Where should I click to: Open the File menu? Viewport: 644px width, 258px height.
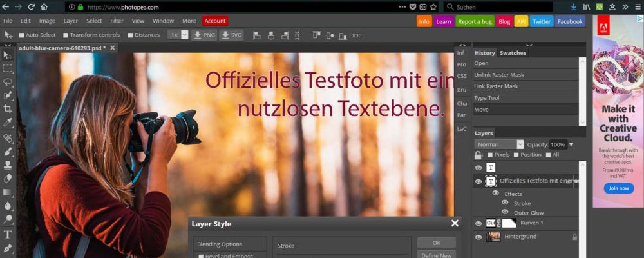pos(8,21)
